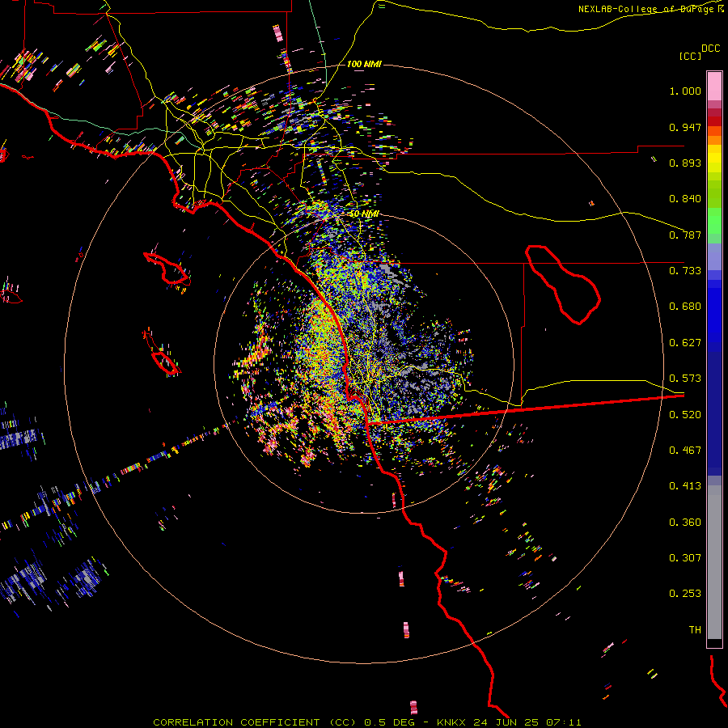Click the KNKX radar site identifier
The image size is (728, 728).
click(x=453, y=722)
